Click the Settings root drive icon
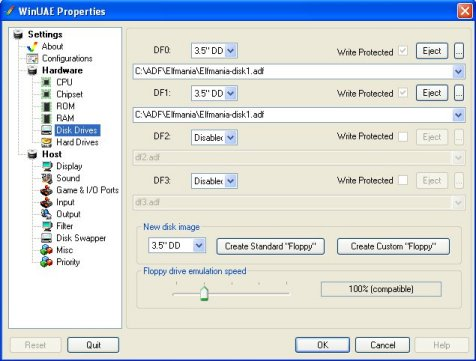Screen dimensions: 476x361 pos(18,34)
